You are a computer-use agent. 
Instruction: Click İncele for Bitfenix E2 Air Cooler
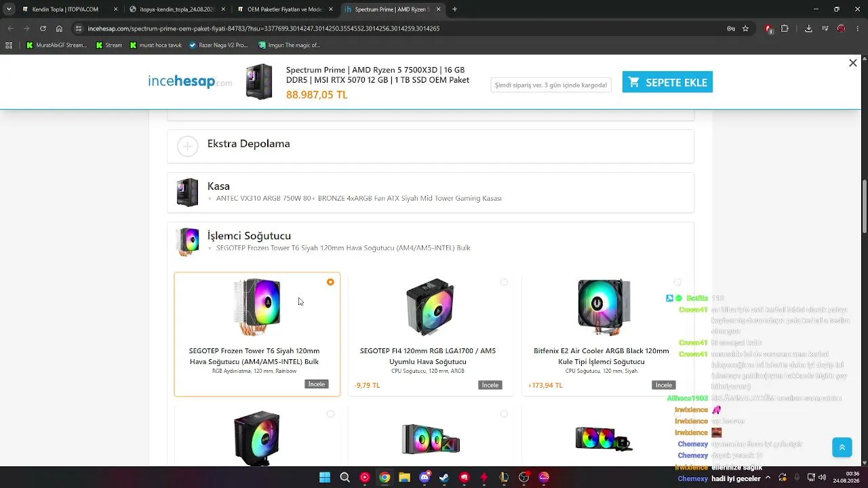pyautogui.click(x=664, y=385)
